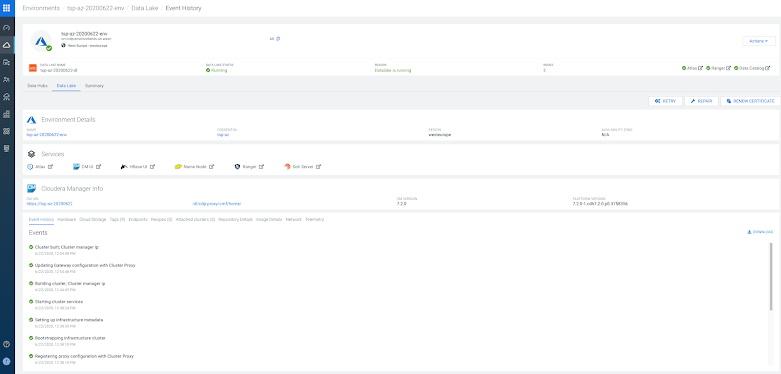Screen dimensions: 781x374
Task: Click the REPAIR button
Action: 701,101
